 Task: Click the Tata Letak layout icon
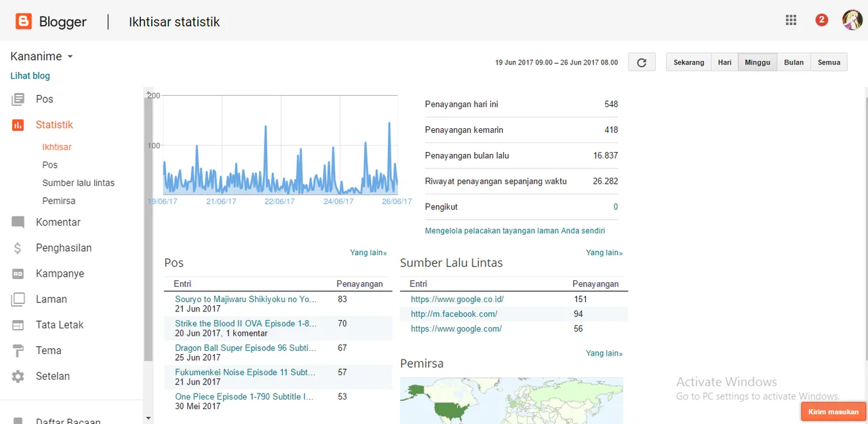click(18, 325)
